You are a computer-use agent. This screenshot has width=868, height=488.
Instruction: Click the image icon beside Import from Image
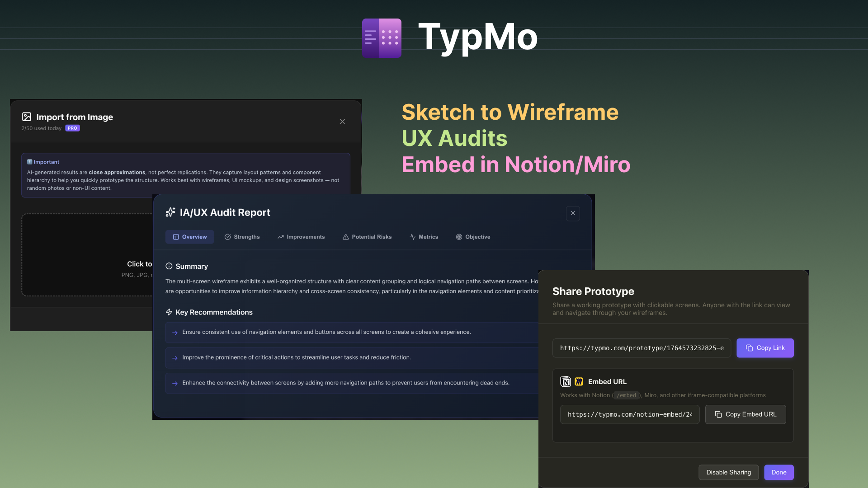point(27,117)
